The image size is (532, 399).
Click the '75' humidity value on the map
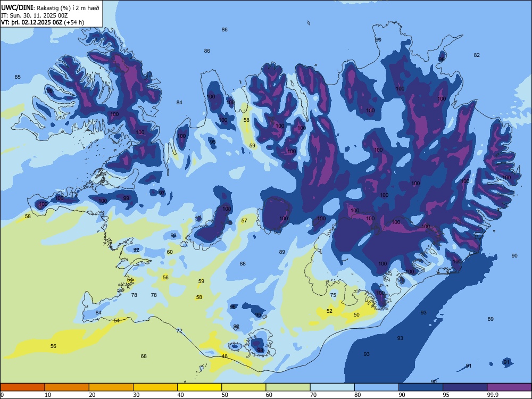pos(333,295)
